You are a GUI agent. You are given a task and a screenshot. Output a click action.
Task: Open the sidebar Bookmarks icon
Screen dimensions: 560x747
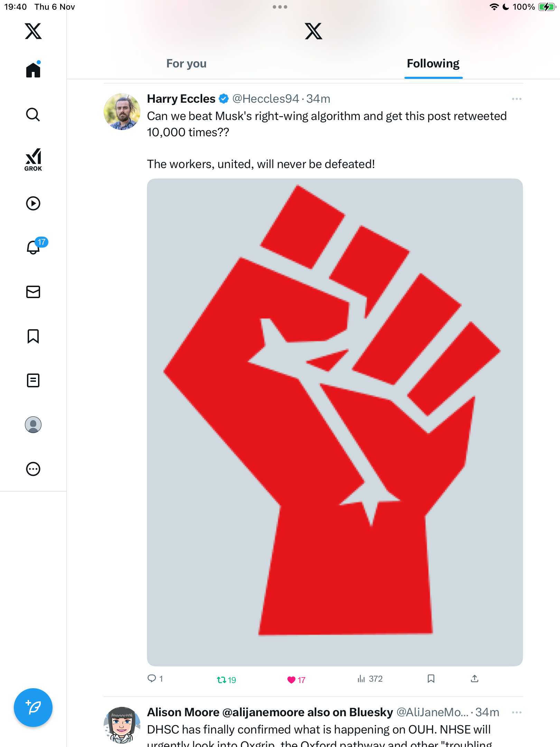click(x=33, y=336)
